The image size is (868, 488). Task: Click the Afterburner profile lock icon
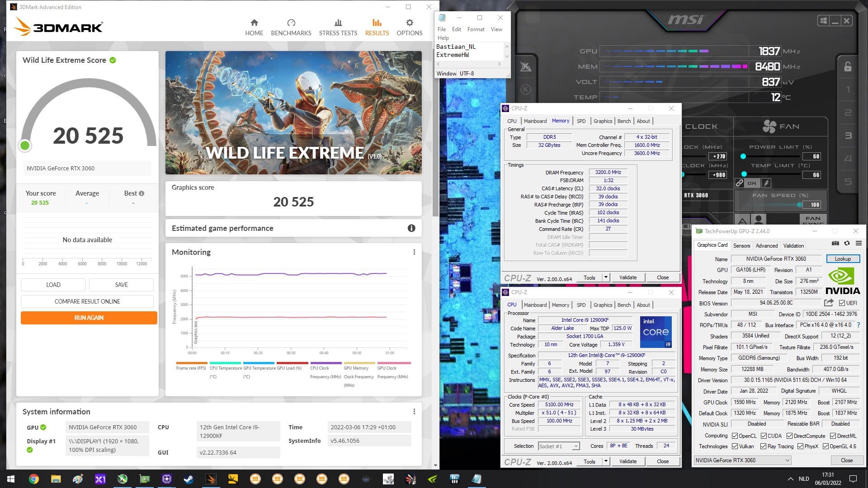(x=848, y=67)
